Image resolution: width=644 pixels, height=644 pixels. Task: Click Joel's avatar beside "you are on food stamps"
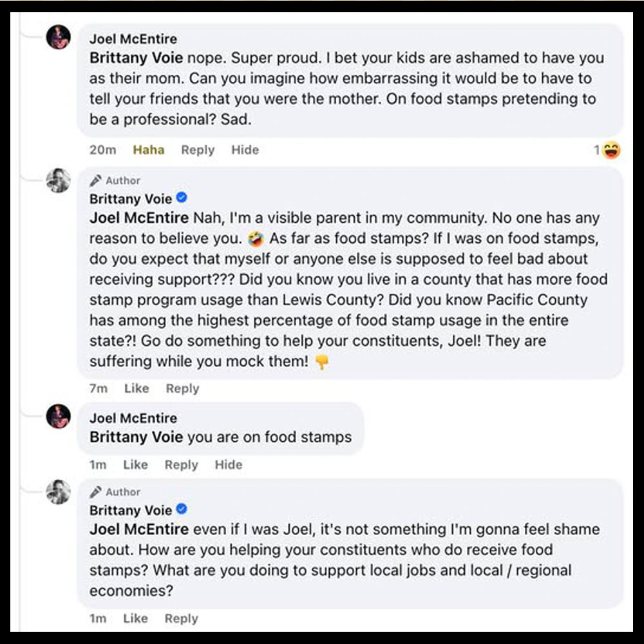59,417
